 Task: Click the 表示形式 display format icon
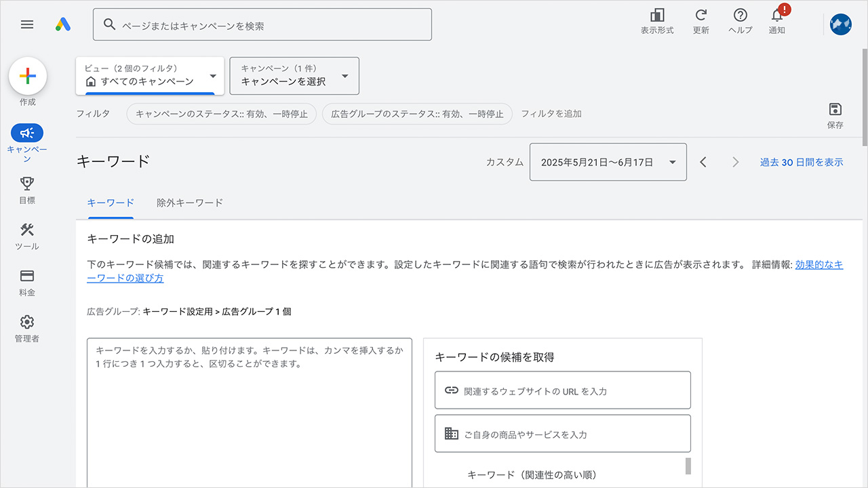[x=656, y=20]
